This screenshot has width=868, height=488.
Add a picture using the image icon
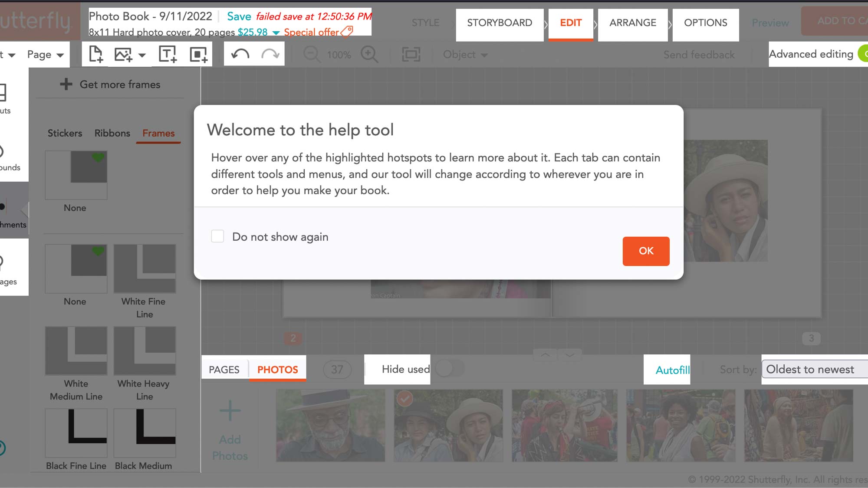(x=122, y=53)
